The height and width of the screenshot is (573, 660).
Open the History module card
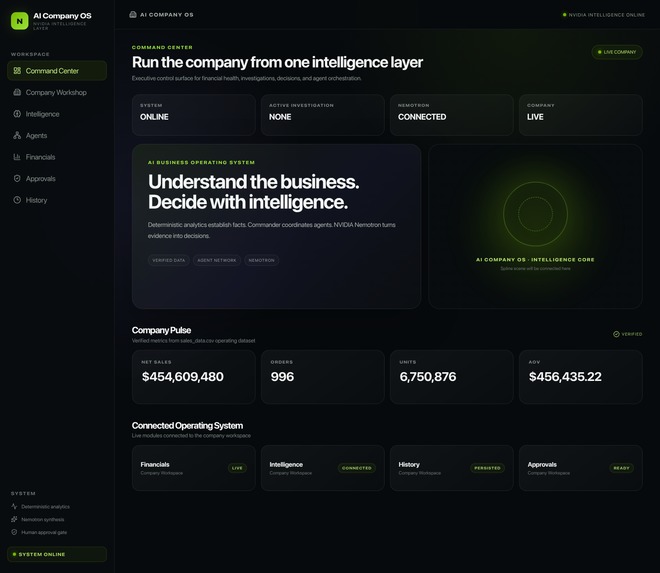pos(452,468)
